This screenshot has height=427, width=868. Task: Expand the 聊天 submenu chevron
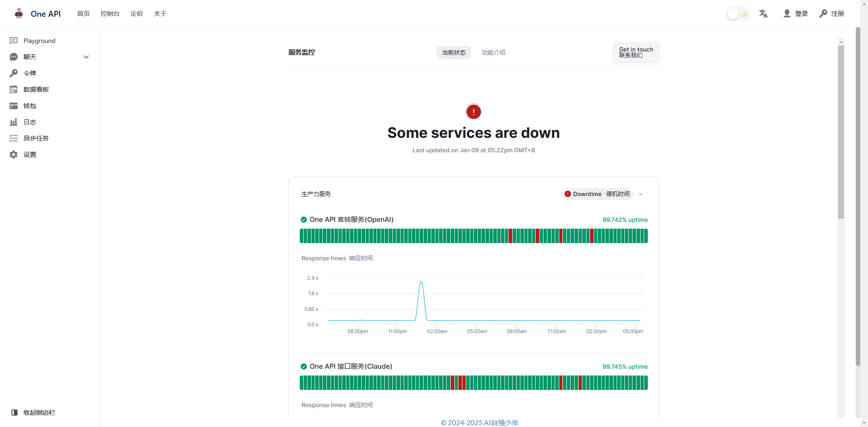pyautogui.click(x=86, y=57)
